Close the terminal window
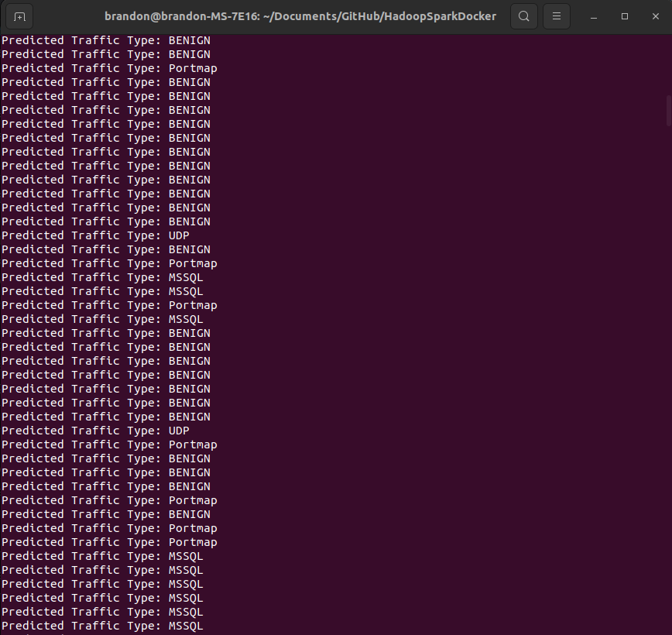 655,16
